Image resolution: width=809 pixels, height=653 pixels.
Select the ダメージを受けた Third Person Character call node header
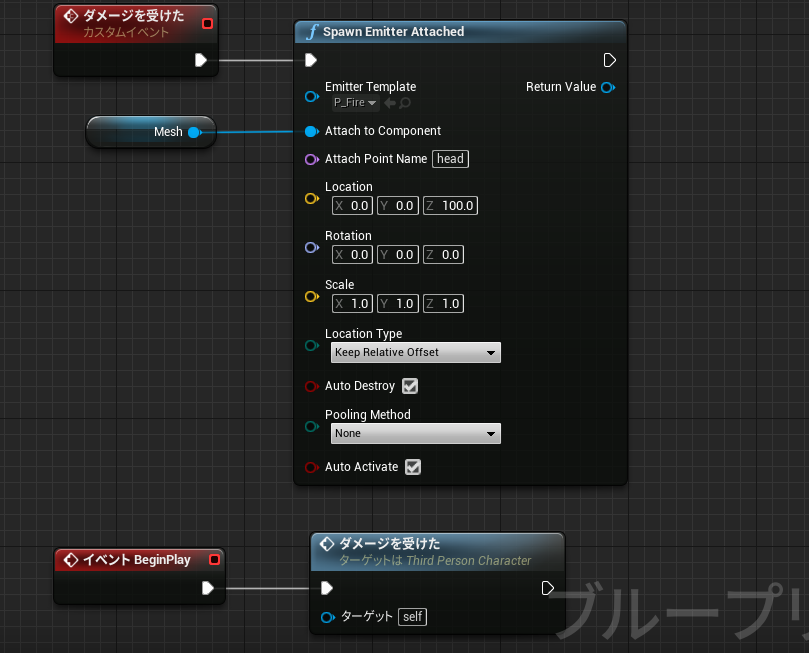(438, 552)
